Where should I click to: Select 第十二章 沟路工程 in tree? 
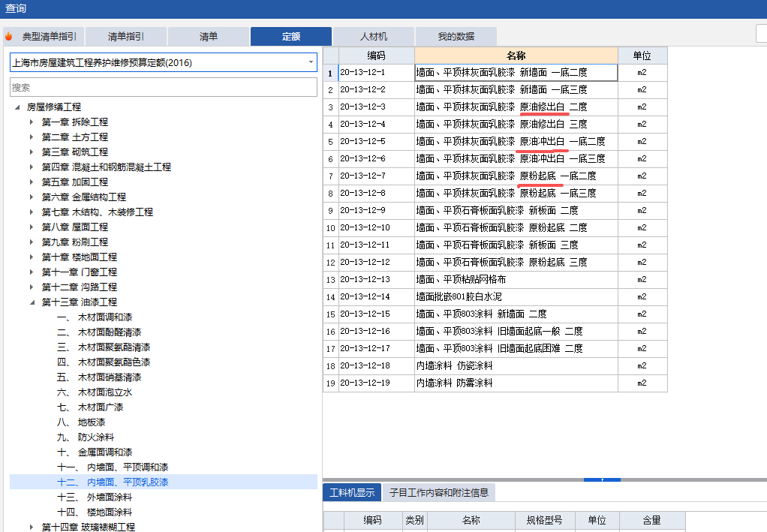tap(80, 287)
